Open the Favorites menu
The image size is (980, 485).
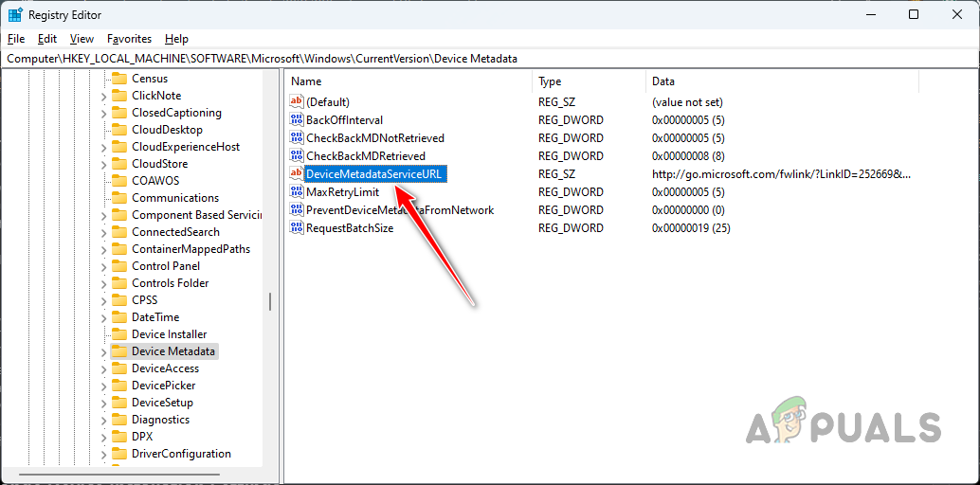tap(130, 39)
